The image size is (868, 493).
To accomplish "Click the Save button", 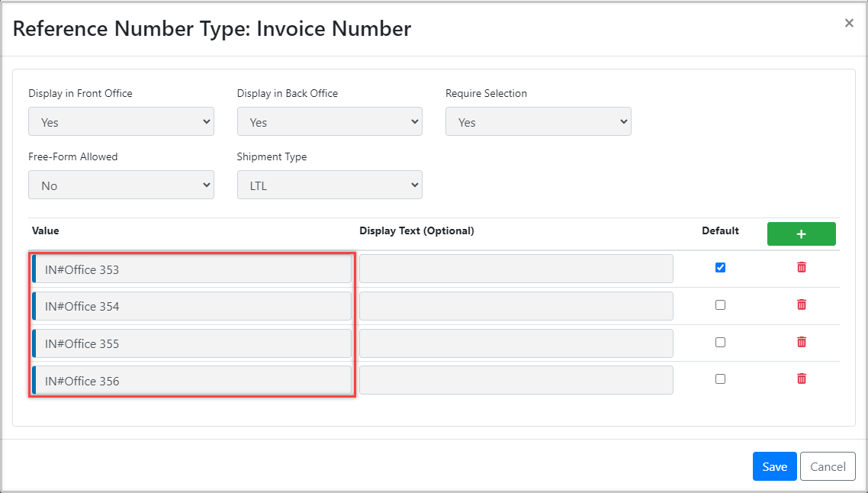I will point(774,467).
